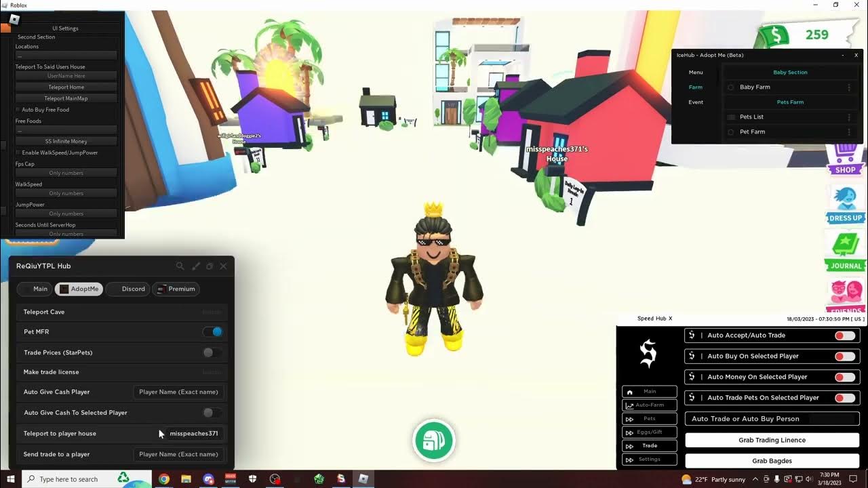Show hidden system tray icons chevron
This screenshot has height=488, width=868.
click(755, 479)
